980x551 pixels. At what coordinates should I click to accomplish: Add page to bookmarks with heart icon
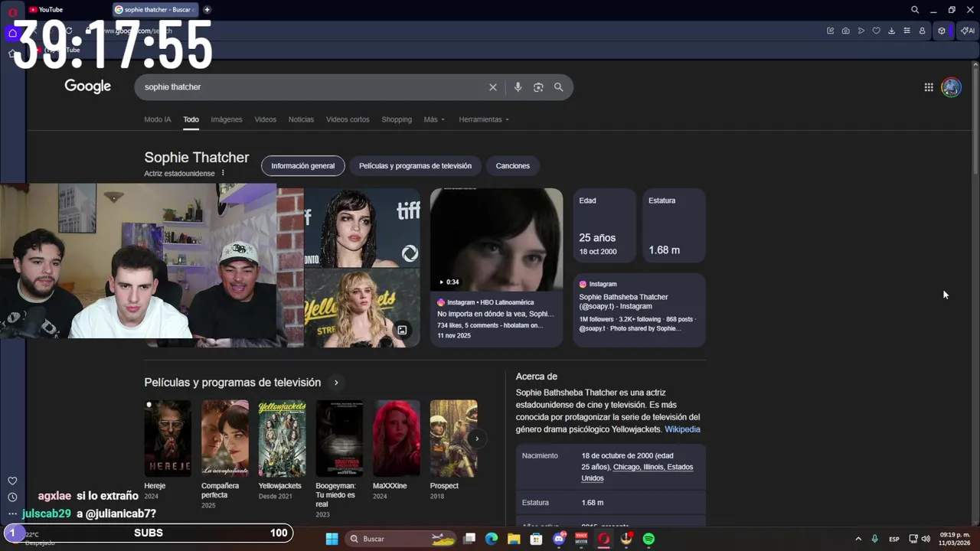(x=877, y=31)
